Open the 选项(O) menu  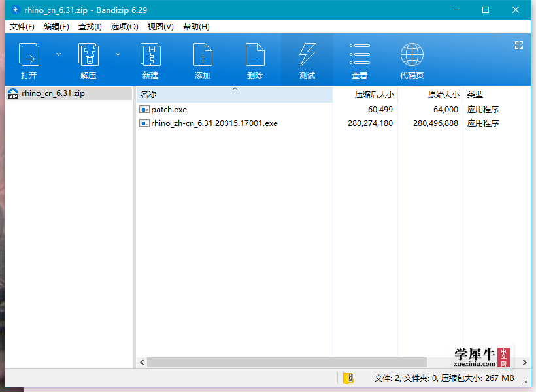(x=124, y=27)
